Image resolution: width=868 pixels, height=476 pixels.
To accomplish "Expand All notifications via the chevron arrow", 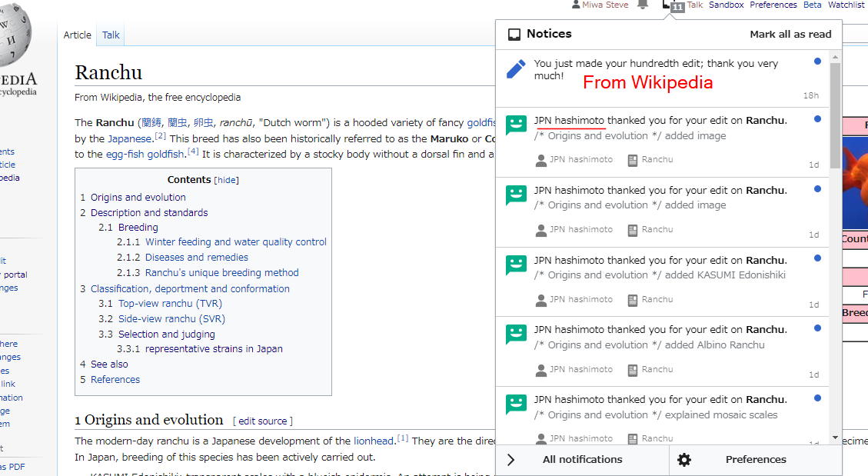I will 511,460.
